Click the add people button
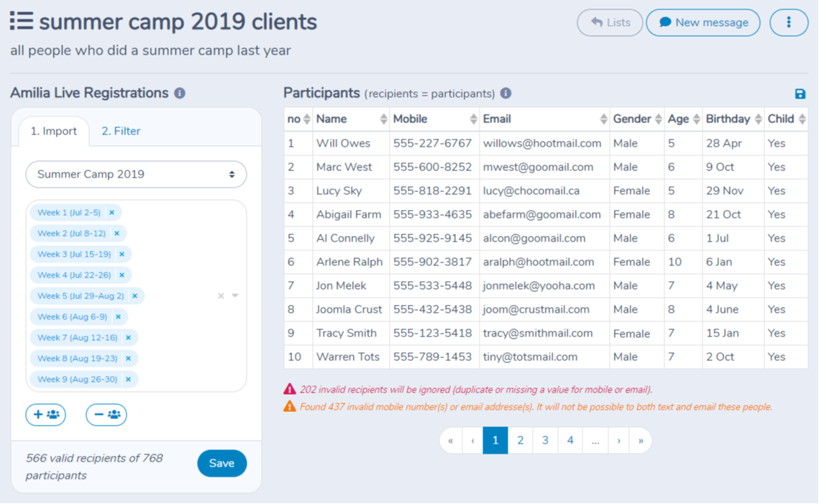This screenshot has height=504, width=819. pyautogui.click(x=46, y=415)
